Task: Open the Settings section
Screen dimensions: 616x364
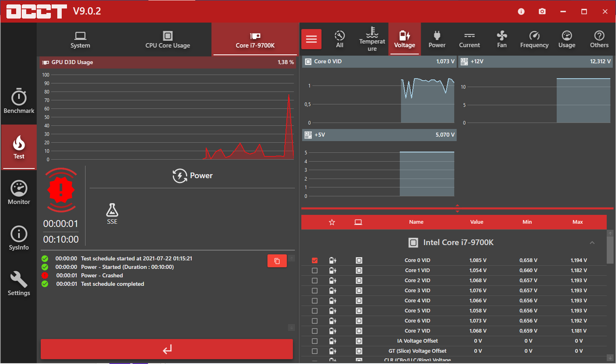Action: (x=19, y=284)
